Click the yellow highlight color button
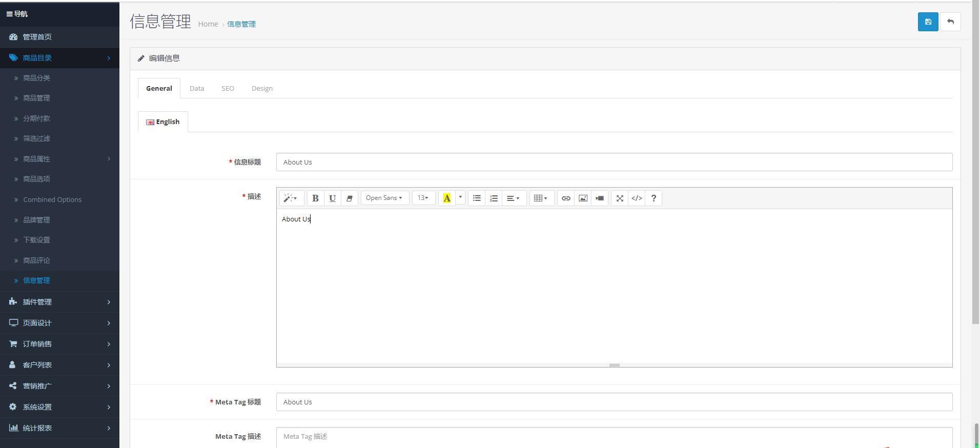This screenshot has width=980, height=448. click(447, 198)
